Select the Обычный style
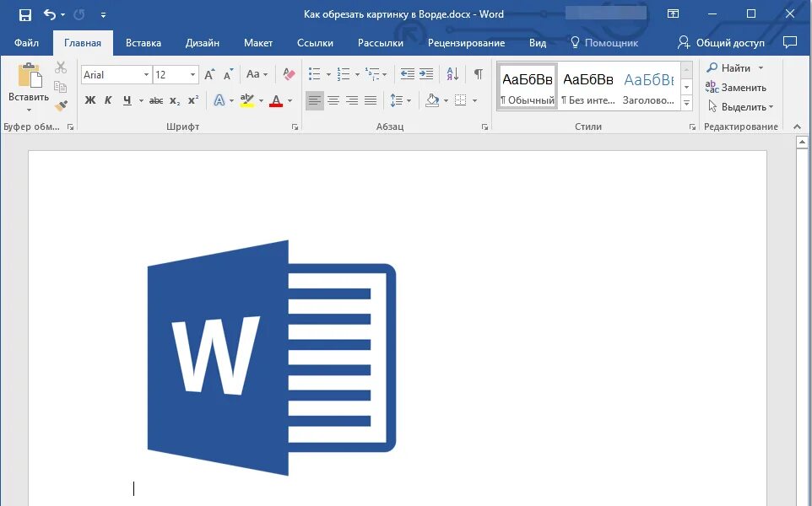 (x=528, y=87)
